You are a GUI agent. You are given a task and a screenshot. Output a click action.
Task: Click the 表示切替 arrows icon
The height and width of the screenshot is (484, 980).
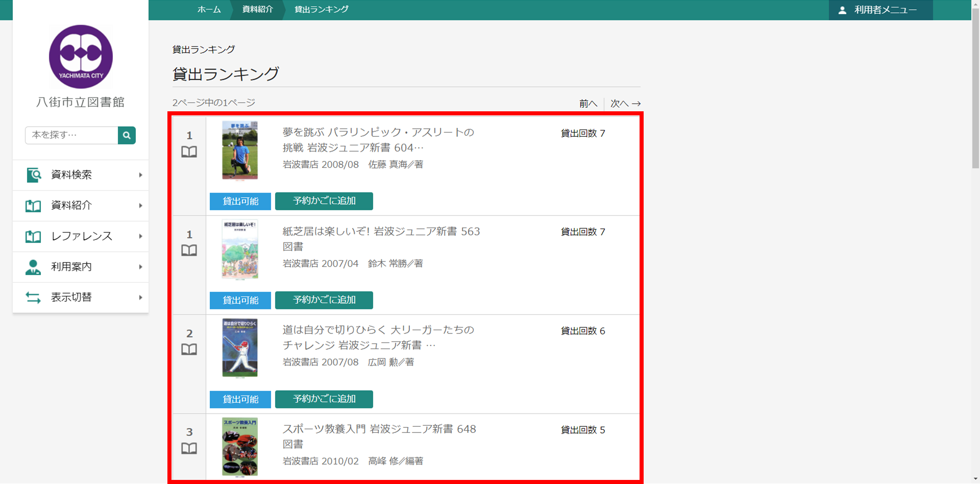tap(34, 298)
